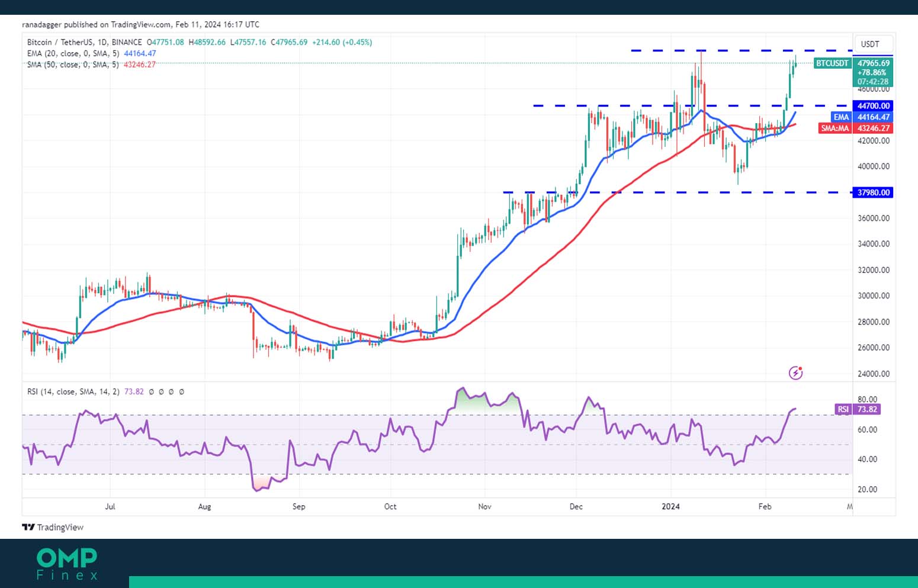This screenshot has width=918, height=588.
Task: Click the 'Nov' date on the time axis
Action: [484, 506]
